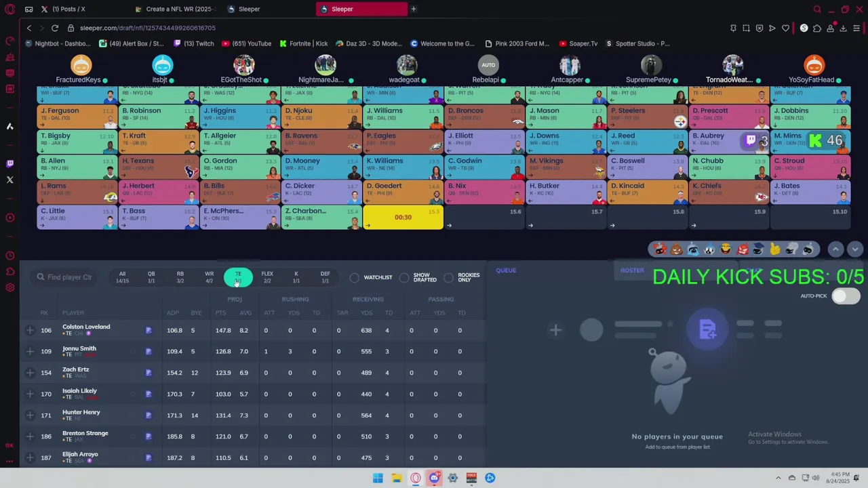Filter players by RB position
This screenshot has height=488, width=868.
click(180, 277)
